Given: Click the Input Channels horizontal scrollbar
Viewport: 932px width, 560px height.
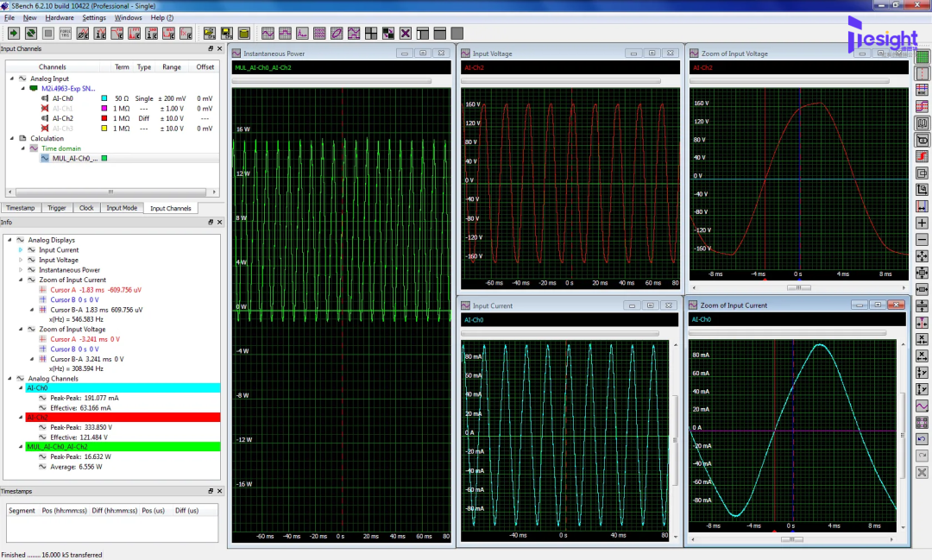Looking at the screenshot, I should 111,192.
